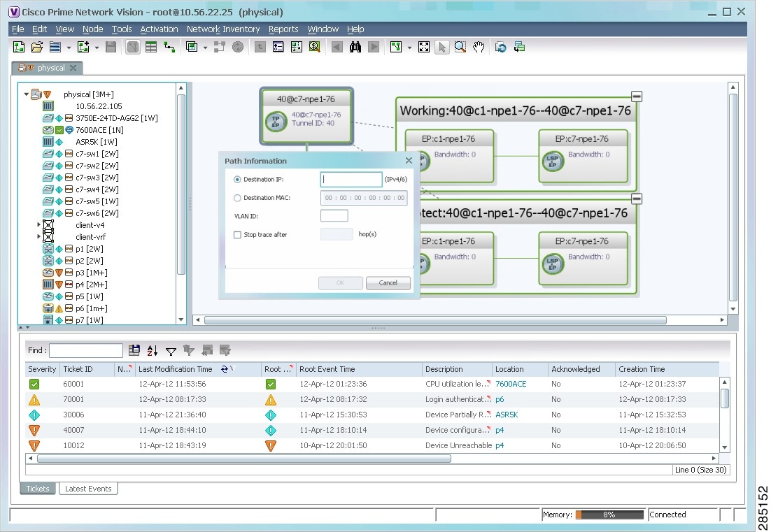Open the p6 location link
Screen dimensions: 771x532
point(500,399)
